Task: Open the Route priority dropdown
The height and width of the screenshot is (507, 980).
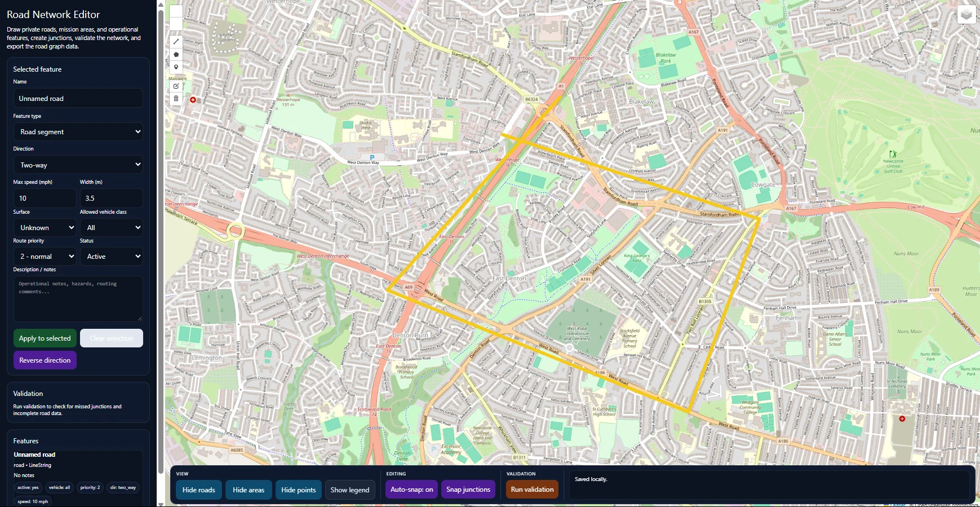Action: [x=45, y=256]
